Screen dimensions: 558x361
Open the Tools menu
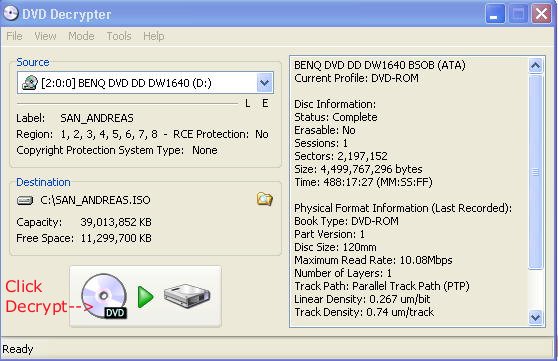119,36
